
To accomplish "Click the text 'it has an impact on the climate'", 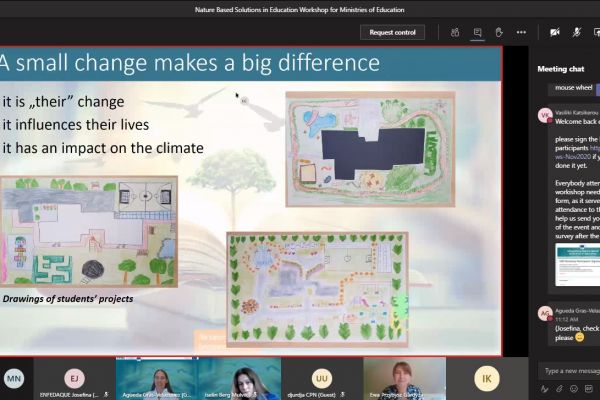I will [103, 148].
